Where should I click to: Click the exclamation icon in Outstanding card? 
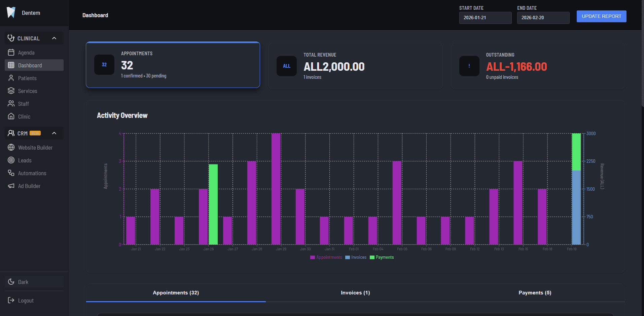click(469, 66)
